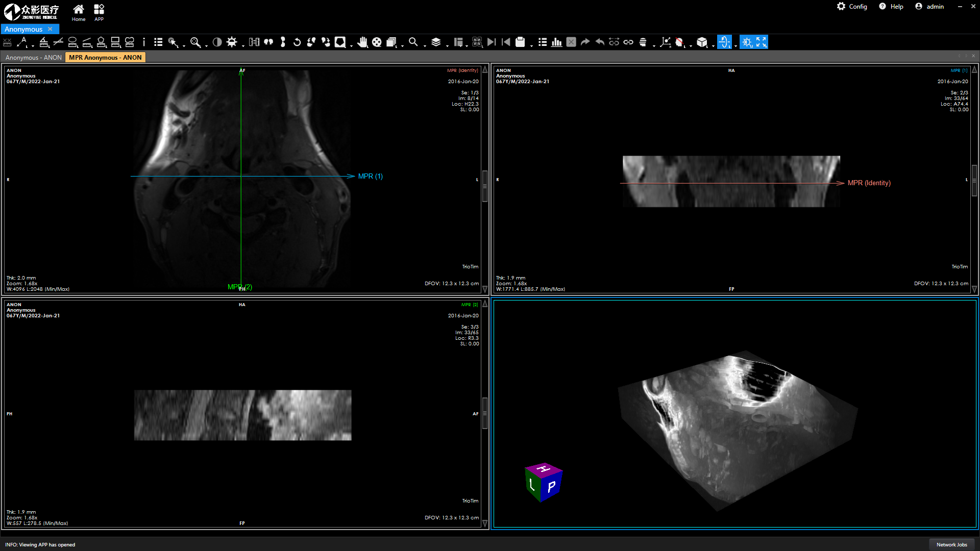Toggle the invert contrast tool
This screenshot has height=551, width=980.
[x=217, y=42]
